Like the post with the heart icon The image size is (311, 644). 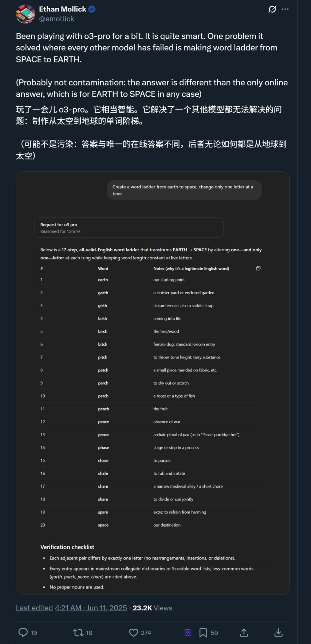click(133, 632)
